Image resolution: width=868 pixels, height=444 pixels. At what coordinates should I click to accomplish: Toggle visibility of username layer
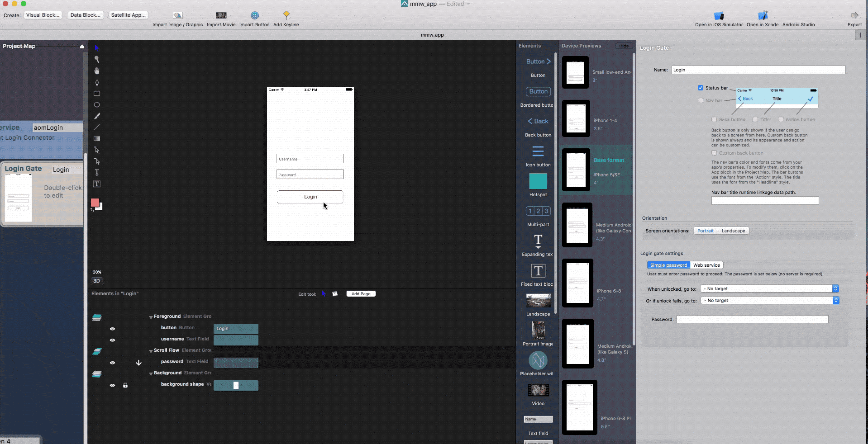click(112, 340)
